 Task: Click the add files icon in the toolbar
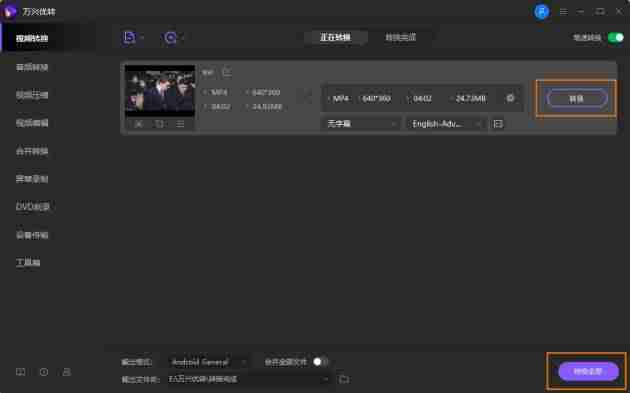129,37
